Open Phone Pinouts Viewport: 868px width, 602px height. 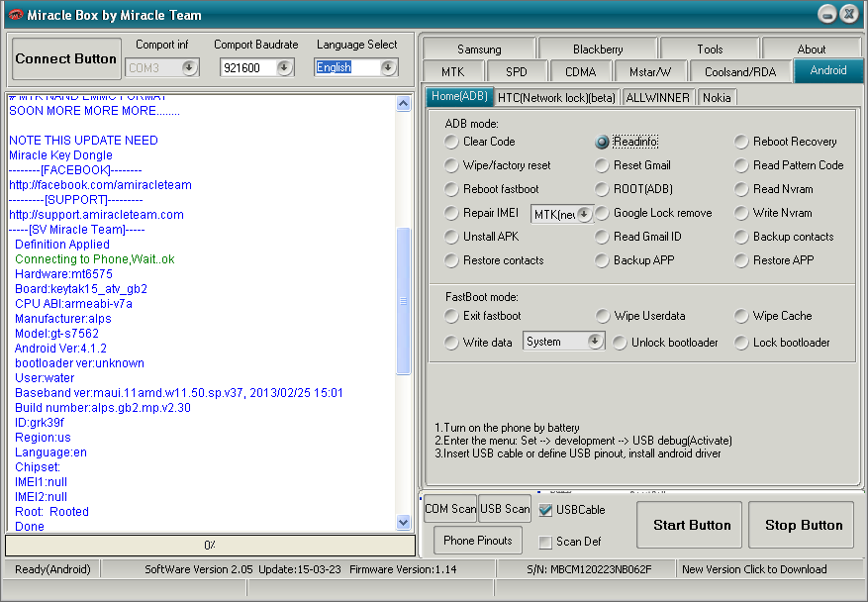(478, 540)
